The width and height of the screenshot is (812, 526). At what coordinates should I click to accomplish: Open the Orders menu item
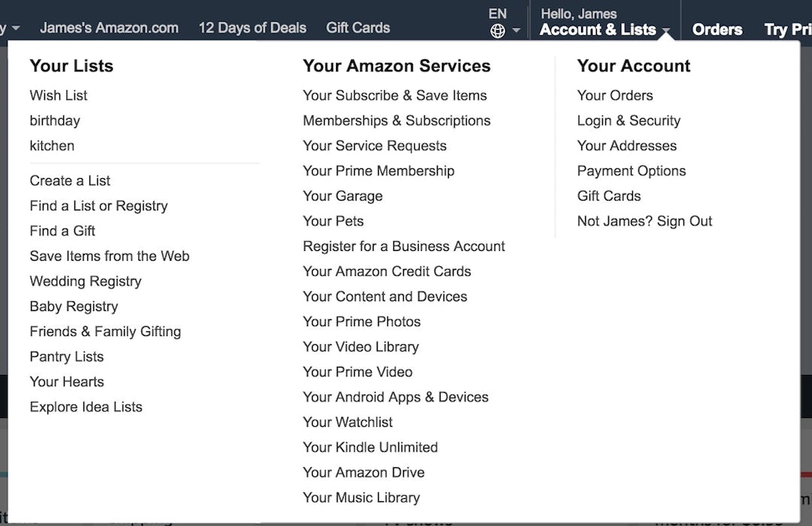coord(717,29)
